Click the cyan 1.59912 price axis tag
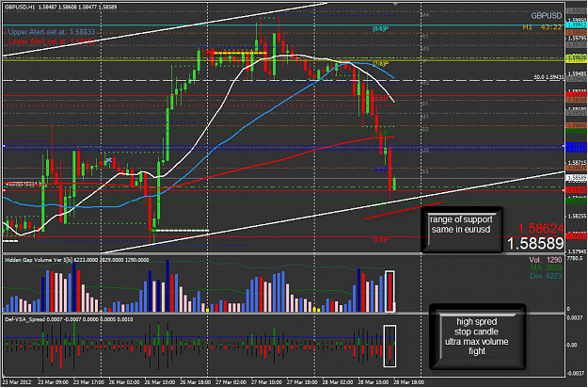 [x=577, y=25]
